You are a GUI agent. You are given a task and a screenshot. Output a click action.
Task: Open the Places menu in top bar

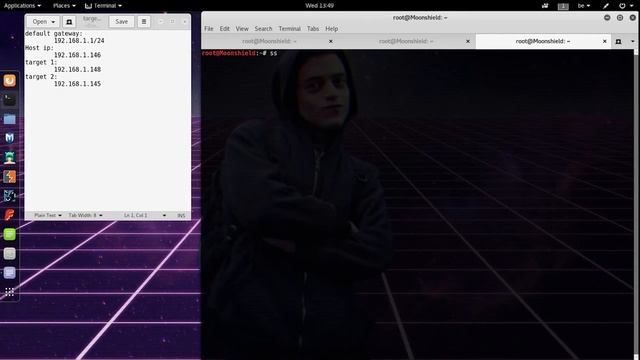tap(64, 6)
